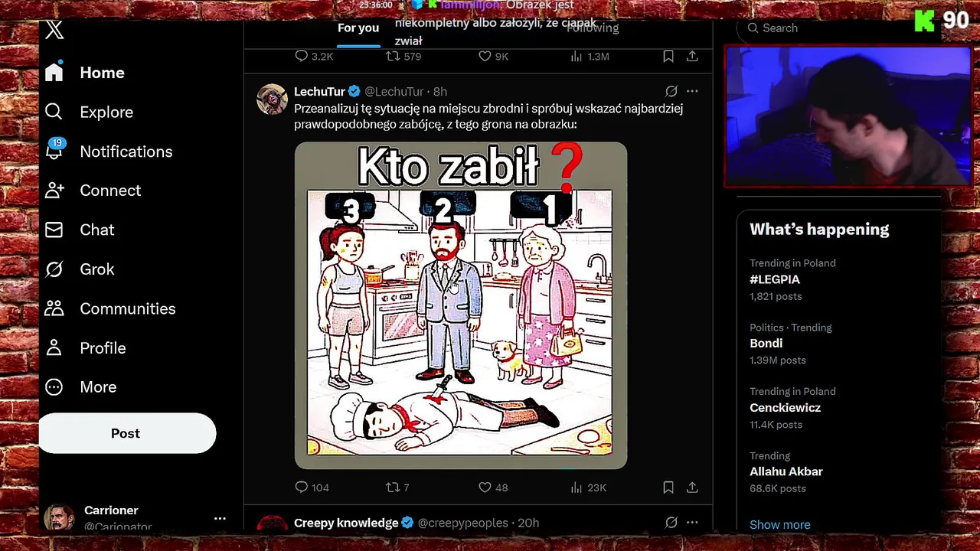The width and height of the screenshot is (980, 551).
Task: Click the Grok icon on LechuTur's post
Action: point(671,91)
